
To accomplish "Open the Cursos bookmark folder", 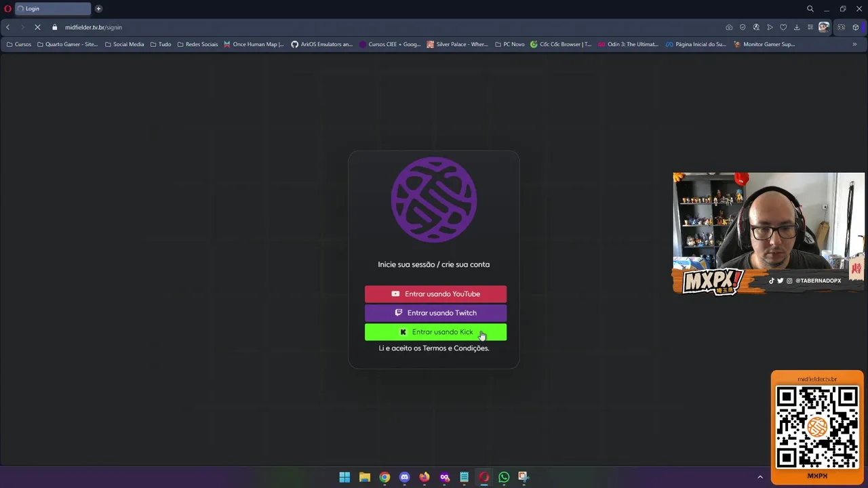I will coord(19,44).
